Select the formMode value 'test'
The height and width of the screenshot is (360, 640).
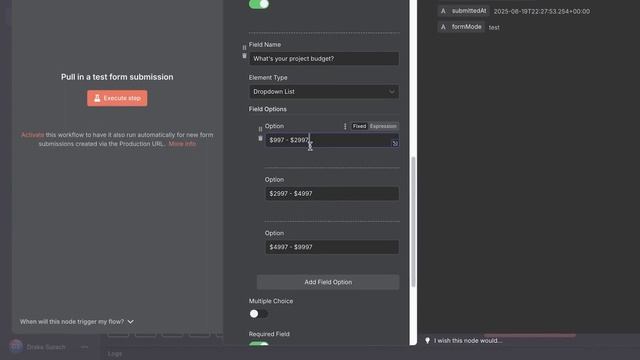[494, 27]
